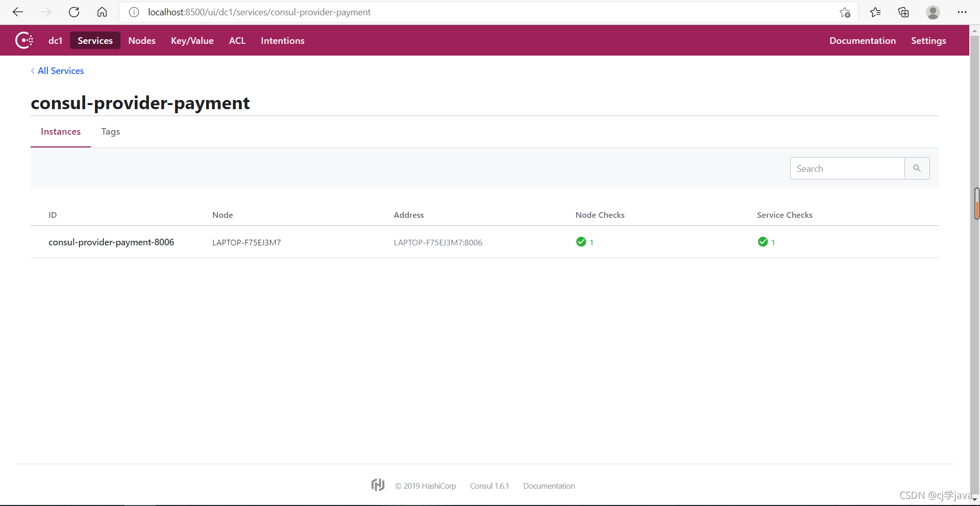Switch to the Instances tab
The height and width of the screenshot is (506, 980).
click(x=61, y=132)
